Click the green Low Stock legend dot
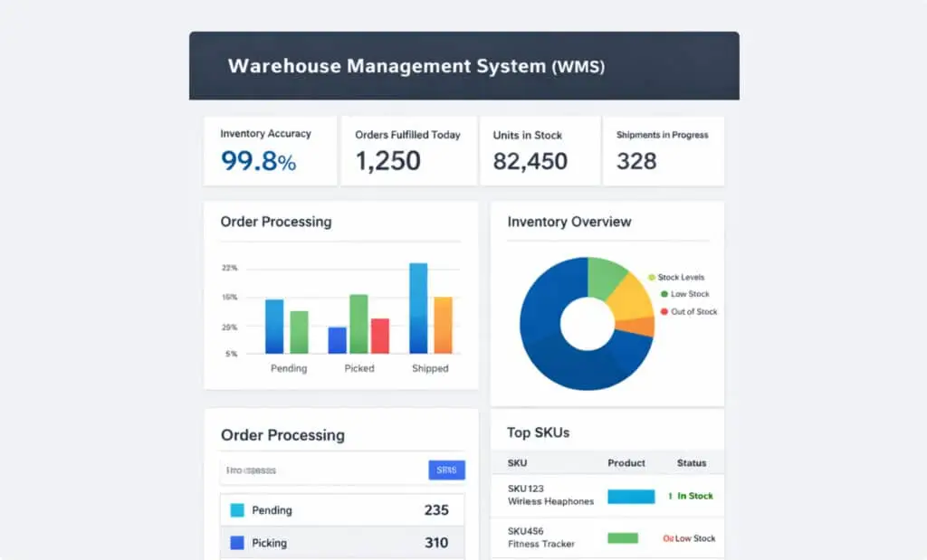 click(x=664, y=294)
